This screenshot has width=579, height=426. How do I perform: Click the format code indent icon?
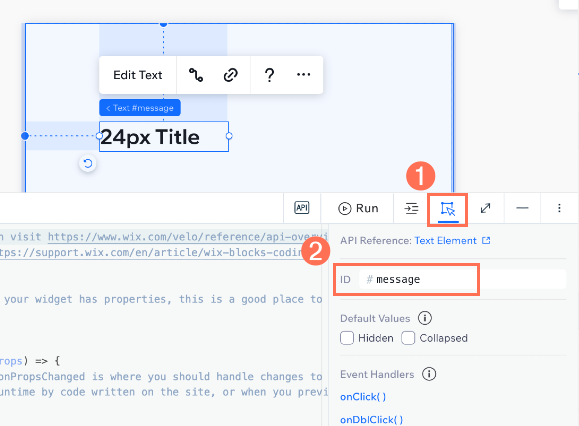coord(411,208)
